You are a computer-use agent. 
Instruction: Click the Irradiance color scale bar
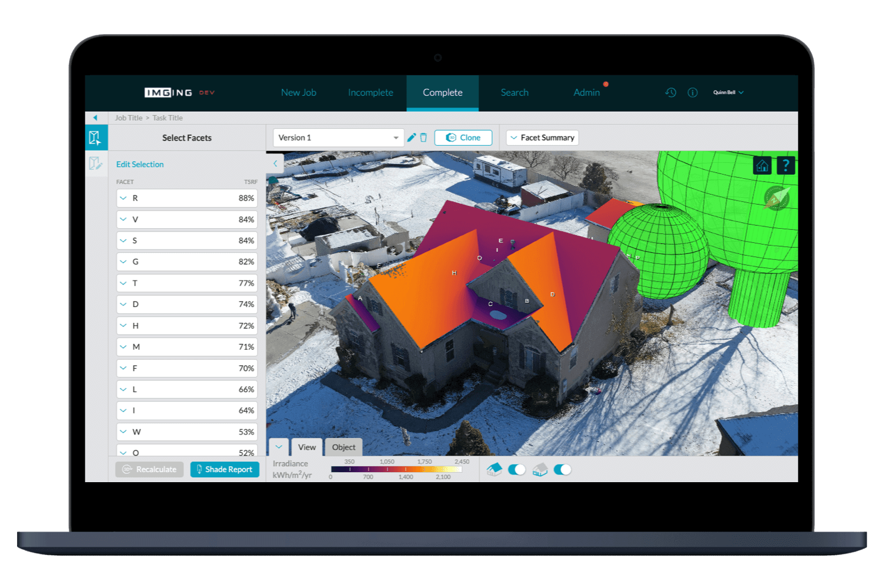[397, 469]
